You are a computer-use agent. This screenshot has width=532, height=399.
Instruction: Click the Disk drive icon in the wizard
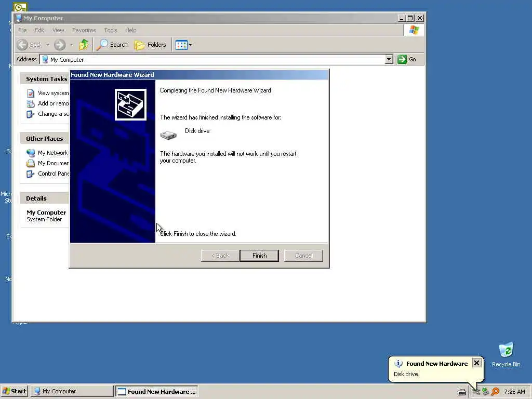click(x=168, y=136)
